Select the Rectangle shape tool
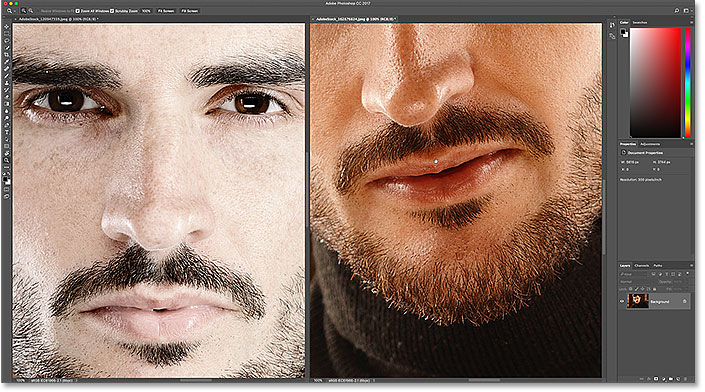This screenshot has width=705, height=392. pos(6,146)
